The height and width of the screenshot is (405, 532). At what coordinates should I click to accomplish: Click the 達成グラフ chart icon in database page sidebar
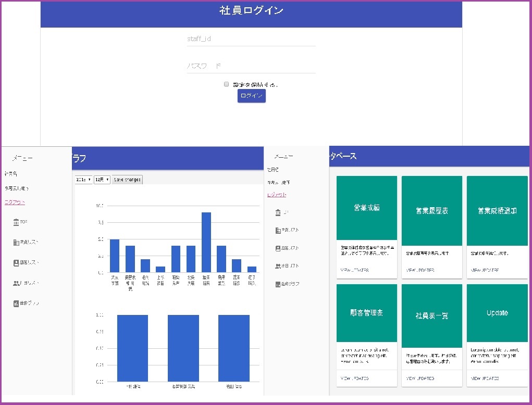point(278,284)
